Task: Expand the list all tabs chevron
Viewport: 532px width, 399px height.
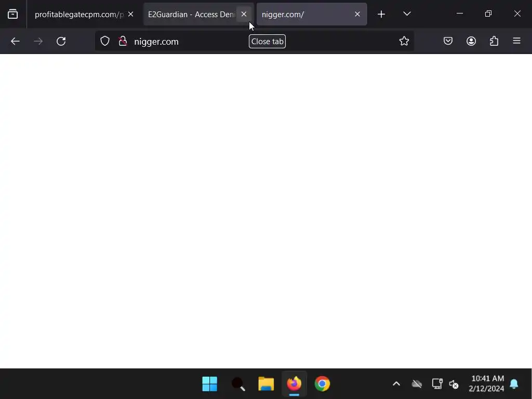Action: point(407,14)
